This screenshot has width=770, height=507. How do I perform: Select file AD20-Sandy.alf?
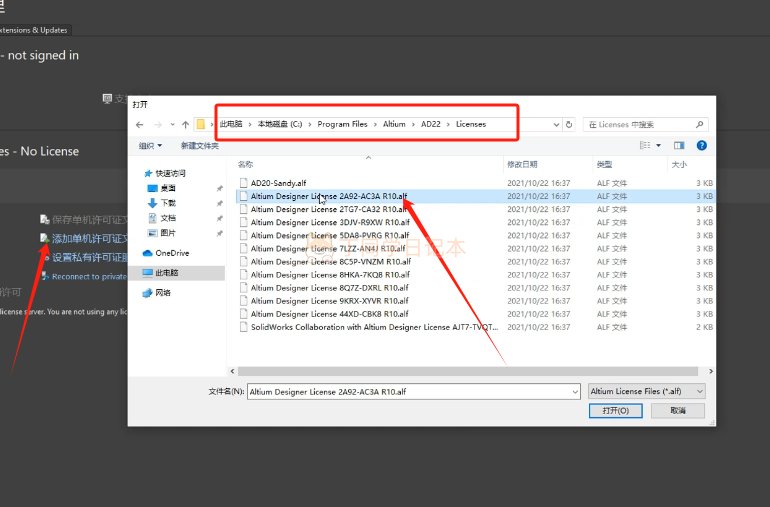pyautogui.click(x=278, y=183)
